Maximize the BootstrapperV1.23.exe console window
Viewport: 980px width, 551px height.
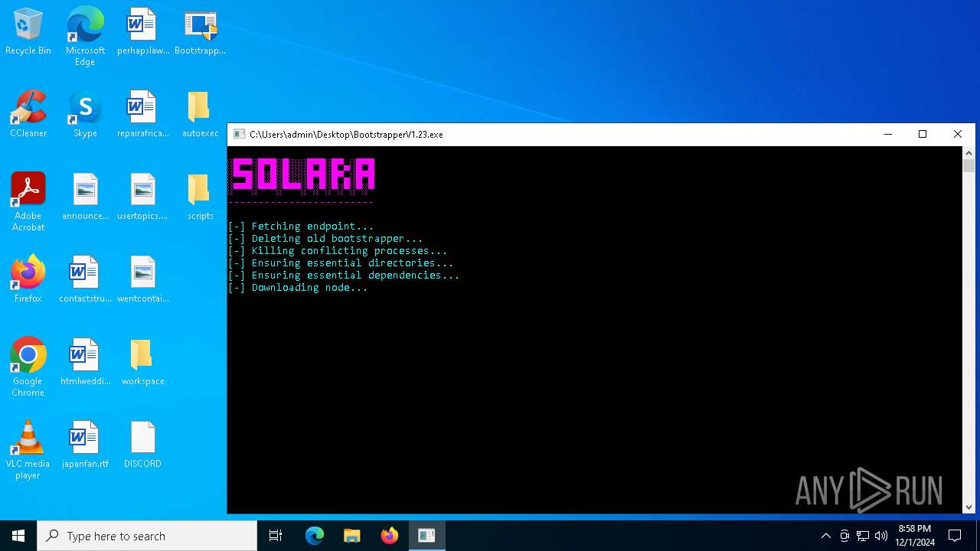(x=923, y=134)
